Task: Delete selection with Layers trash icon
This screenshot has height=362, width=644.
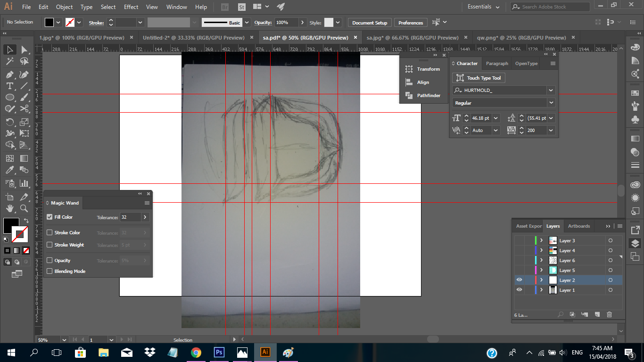Action: point(609,314)
